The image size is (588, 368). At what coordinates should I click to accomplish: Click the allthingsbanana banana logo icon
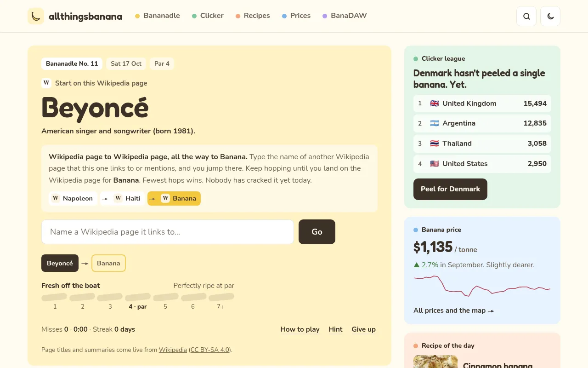pos(36,16)
